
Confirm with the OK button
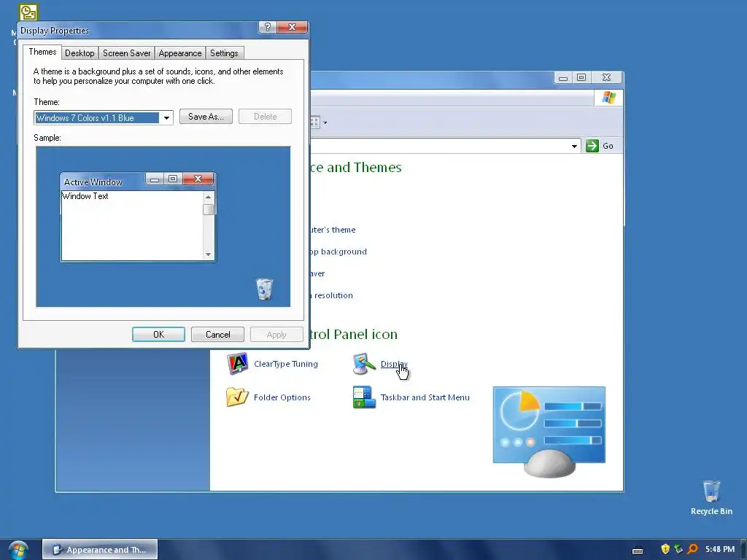tap(158, 334)
